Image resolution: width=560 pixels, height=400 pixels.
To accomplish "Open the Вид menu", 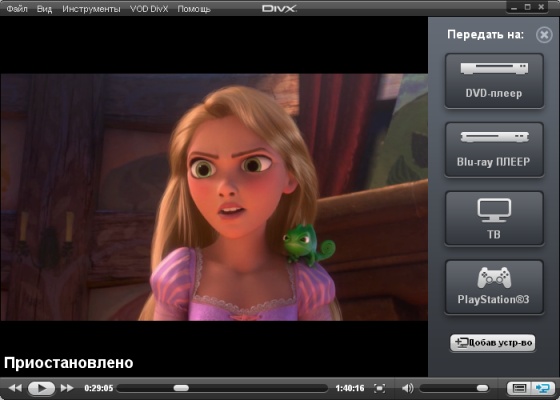I will point(44,9).
